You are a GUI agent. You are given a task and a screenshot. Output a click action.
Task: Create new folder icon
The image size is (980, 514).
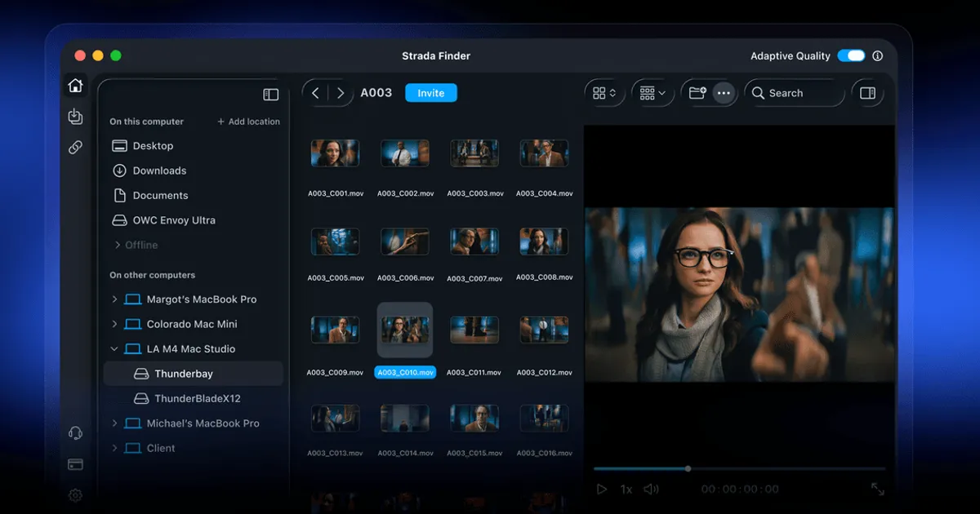[x=697, y=93]
